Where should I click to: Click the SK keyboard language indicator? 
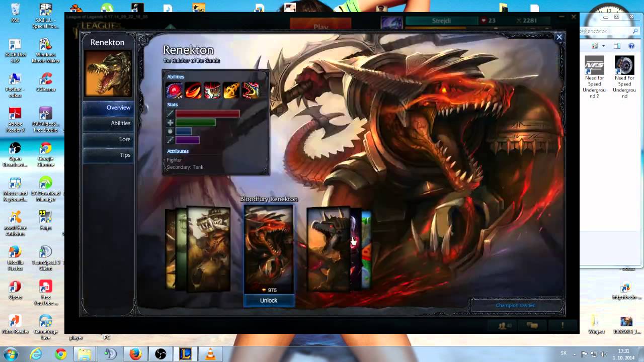coord(563,353)
